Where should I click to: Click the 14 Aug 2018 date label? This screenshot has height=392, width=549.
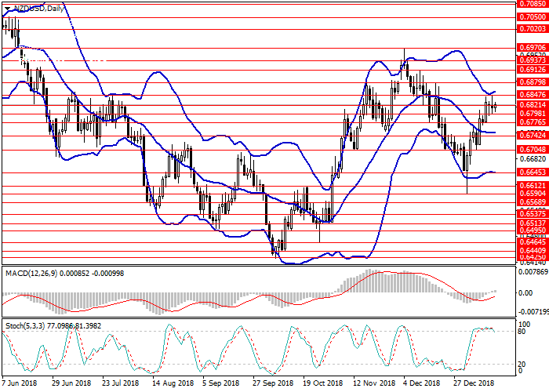(173, 384)
